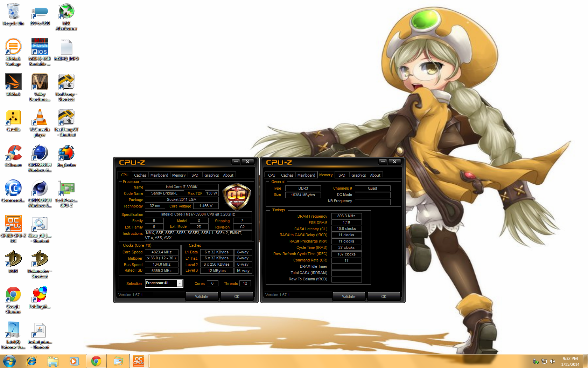Open the Recycle Bin desktop icon

tap(13, 14)
